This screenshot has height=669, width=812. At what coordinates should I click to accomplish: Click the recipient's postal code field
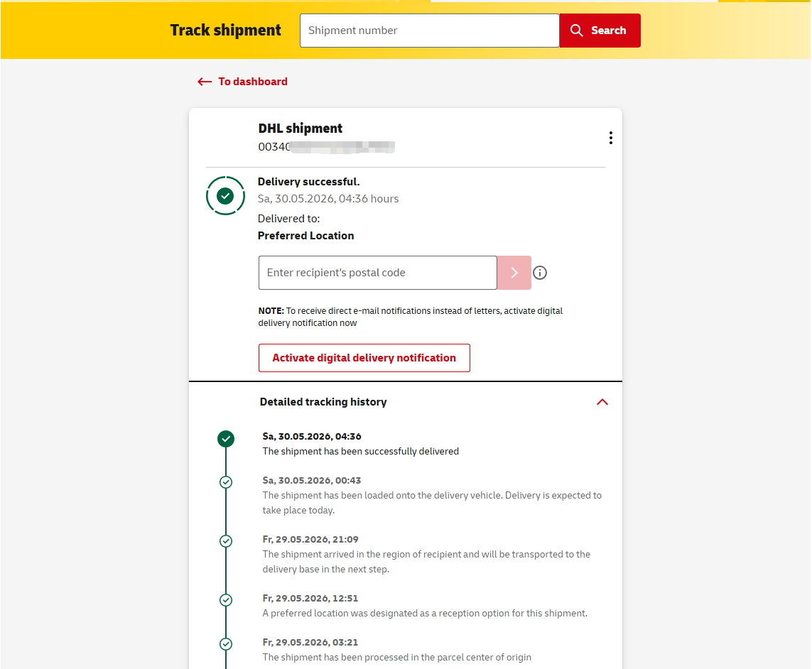click(378, 273)
